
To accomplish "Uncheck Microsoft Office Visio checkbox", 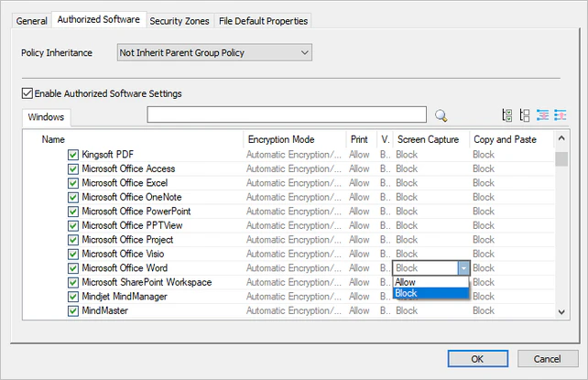I will click(73, 255).
